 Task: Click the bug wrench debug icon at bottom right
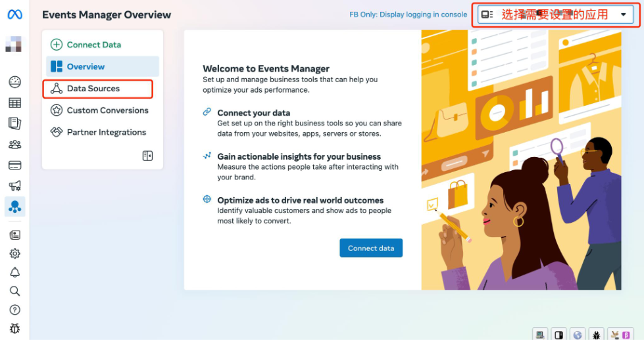click(x=597, y=335)
